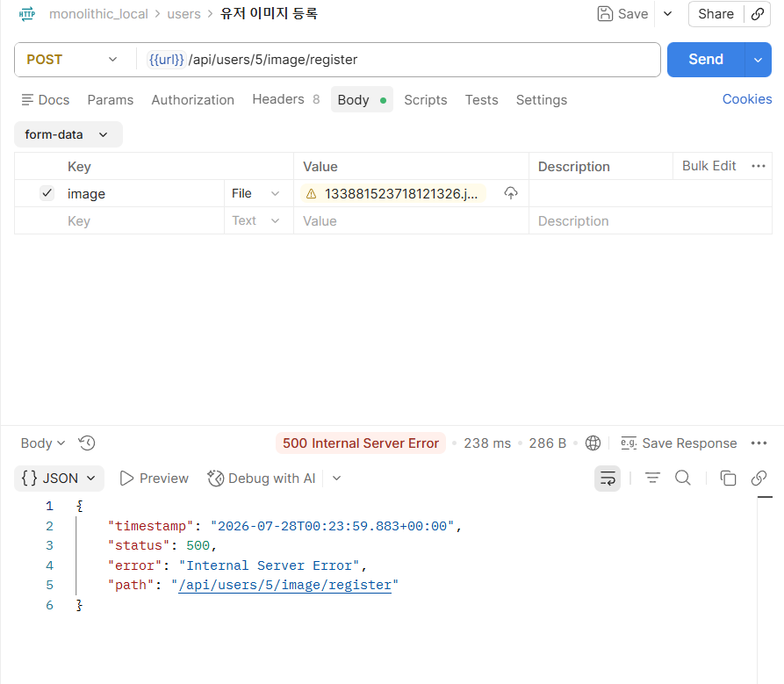
Task: Expand the chevron next to Debug with AI
Action: 336,479
